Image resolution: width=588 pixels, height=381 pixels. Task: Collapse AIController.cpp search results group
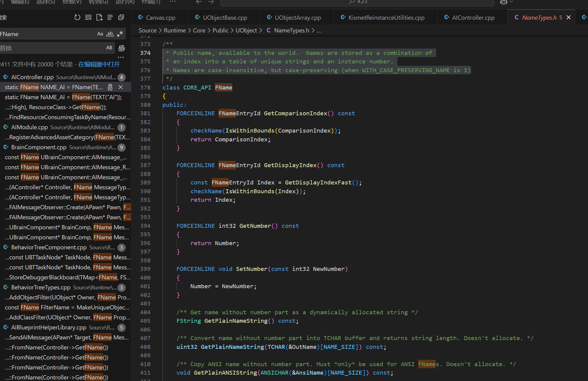point(32,77)
